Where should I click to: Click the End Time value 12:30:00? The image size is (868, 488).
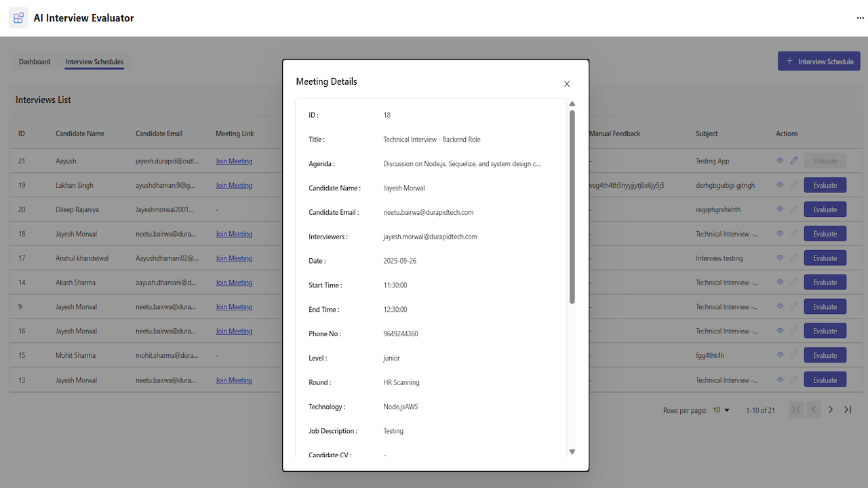tap(395, 310)
